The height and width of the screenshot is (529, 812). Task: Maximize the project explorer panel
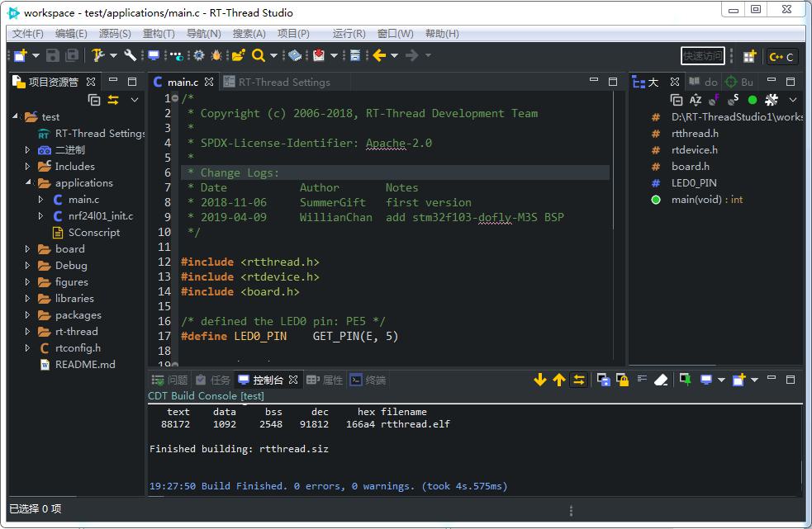[x=132, y=81]
